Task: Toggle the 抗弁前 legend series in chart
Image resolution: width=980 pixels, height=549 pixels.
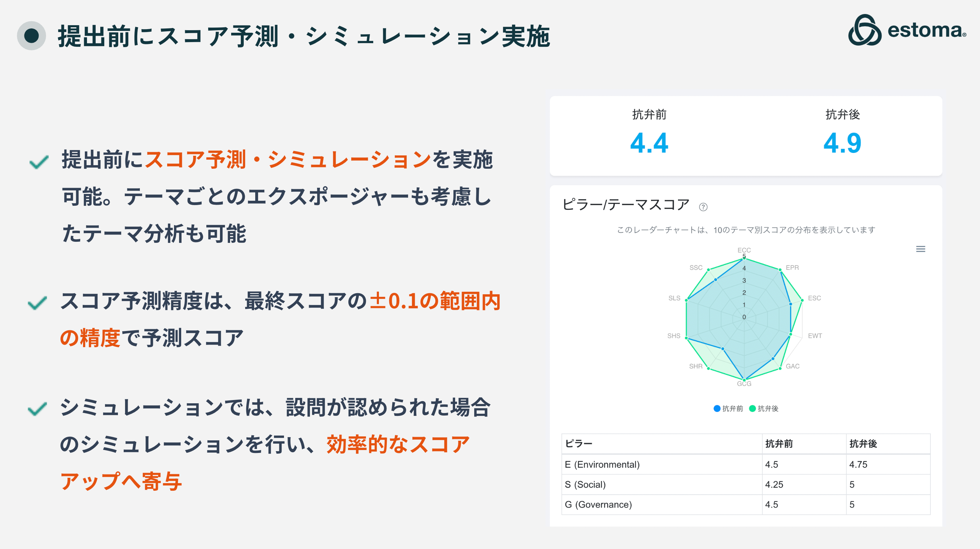Action: [728, 409]
